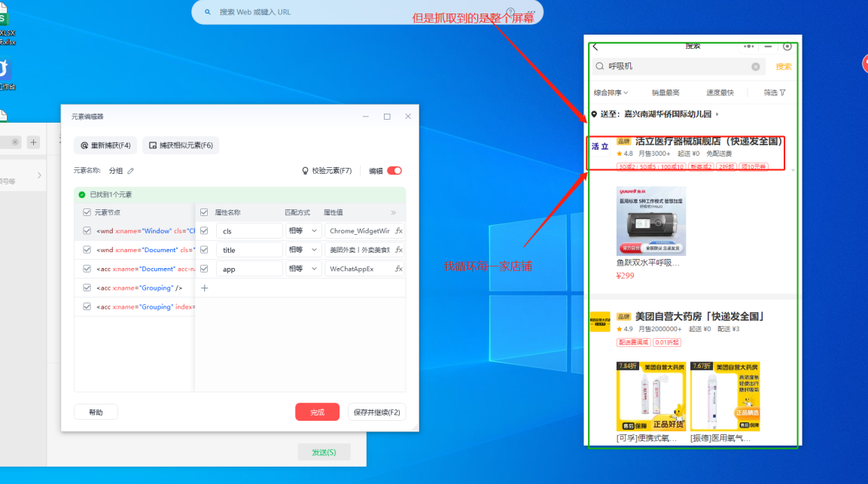Uncheck the cls attribute checkbox
The image size is (868, 484).
click(x=204, y=231)
